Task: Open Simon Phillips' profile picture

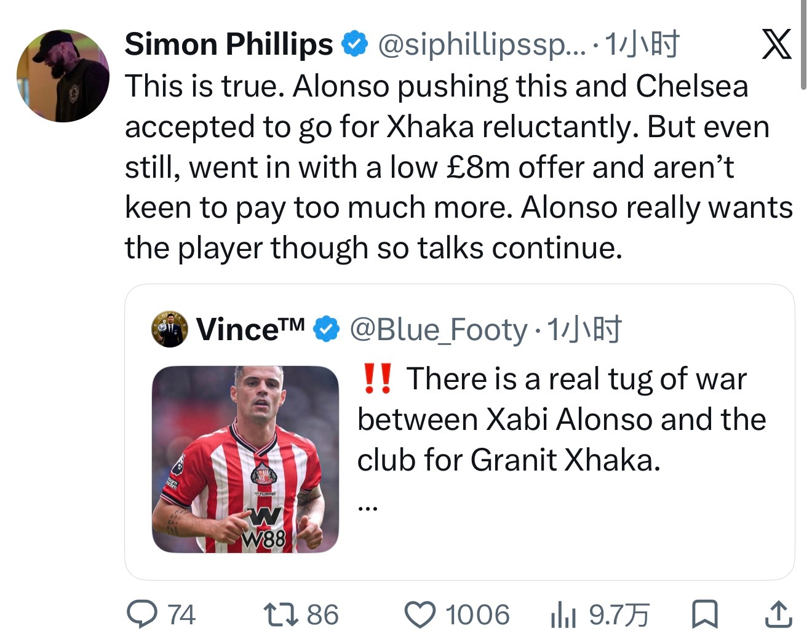Action: pyautogui.click(x=63, y=76)
